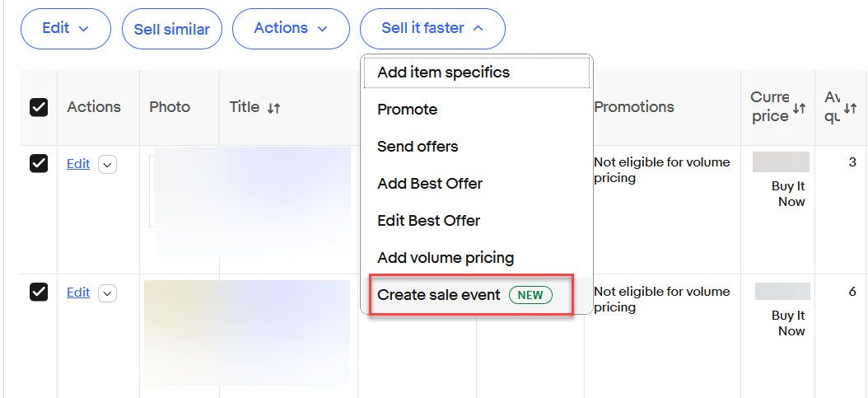The image size is (868, 398).
Task: Click the Edit link in the second row
Action: [x=78, y=293]
